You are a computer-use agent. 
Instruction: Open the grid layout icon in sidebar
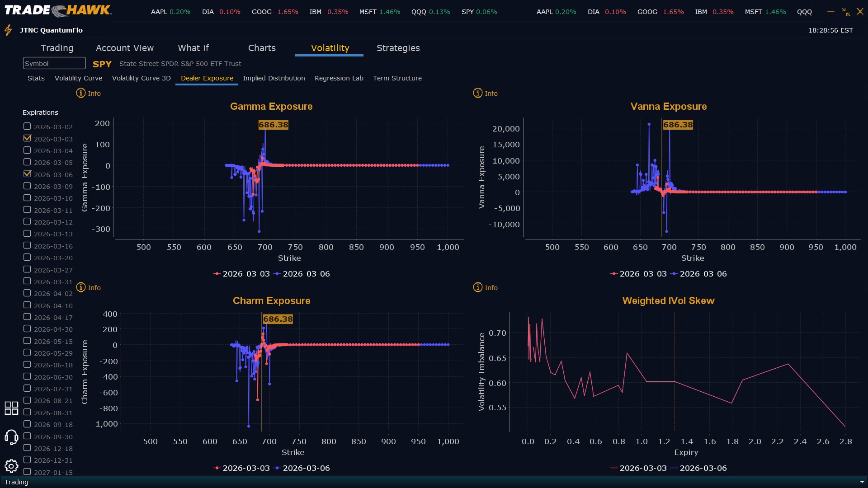coord(11,408)
